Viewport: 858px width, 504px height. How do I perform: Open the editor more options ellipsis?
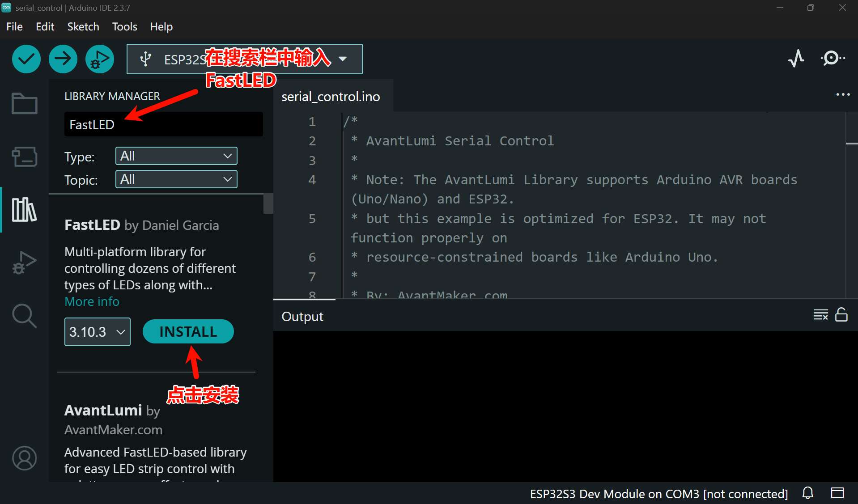coord(843,95)
